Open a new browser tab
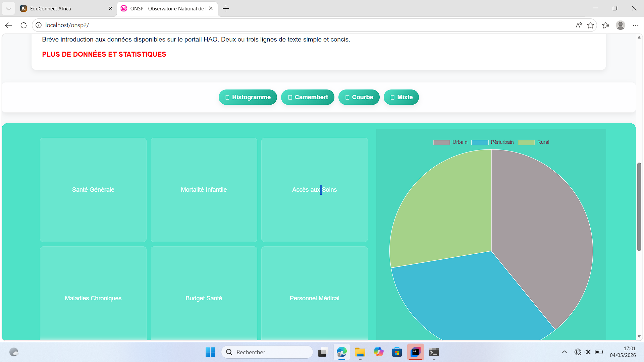 coord(226,9)
